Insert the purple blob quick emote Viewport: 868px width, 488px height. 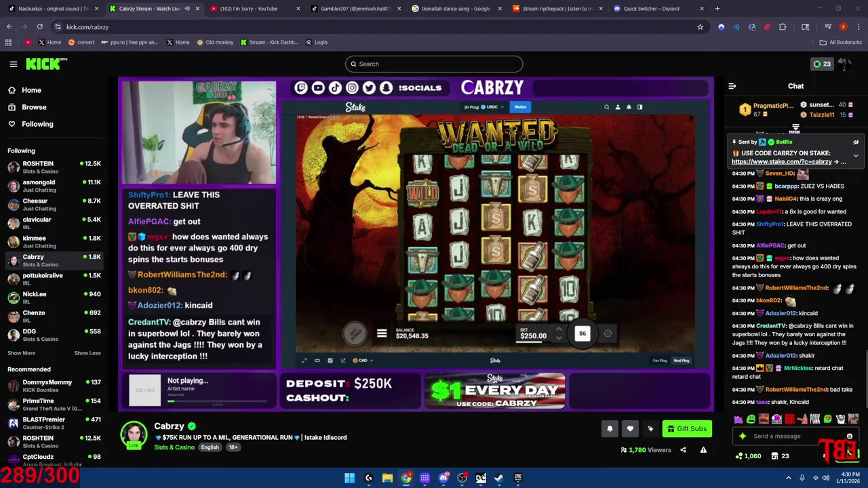tap(738, 420)
